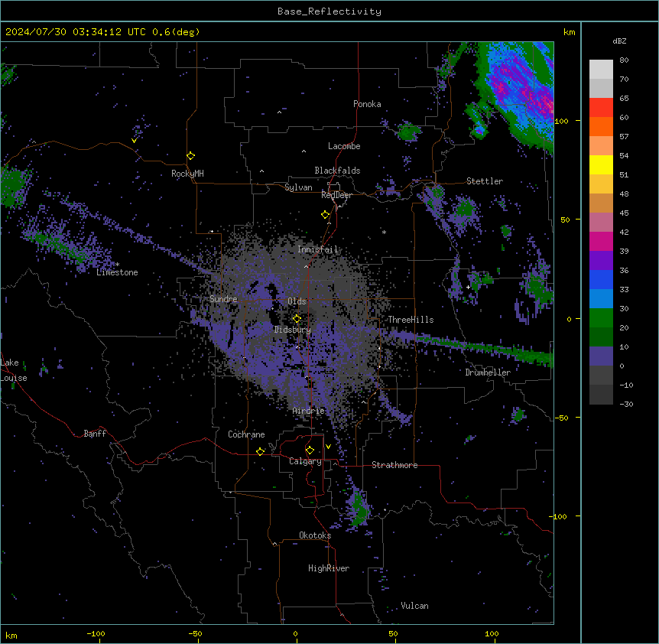Screen dimensions: 659x644
Task: Select the Didsbury label
Action: click(x=293, y=330)
